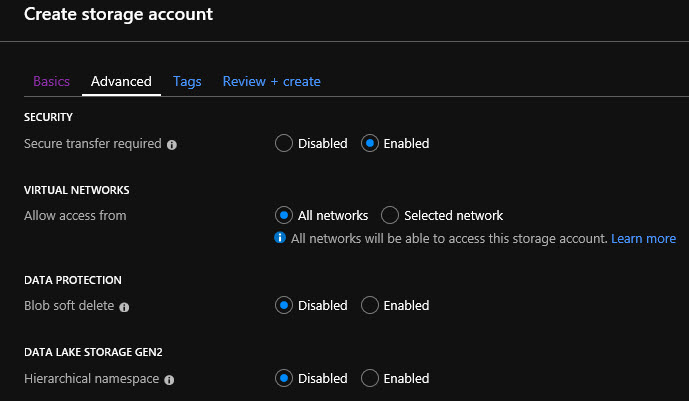Click the Secure transfer required label
Screen dimensions: 689x401
pos(93,144)
